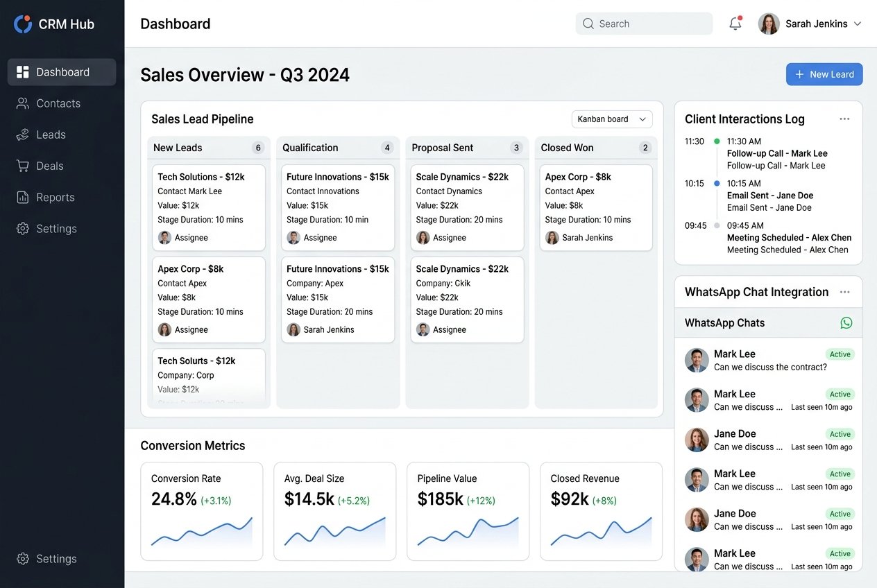The image size is (877, 588).
Task: Click the magnifier icon in search box
Action: (588, 24)
